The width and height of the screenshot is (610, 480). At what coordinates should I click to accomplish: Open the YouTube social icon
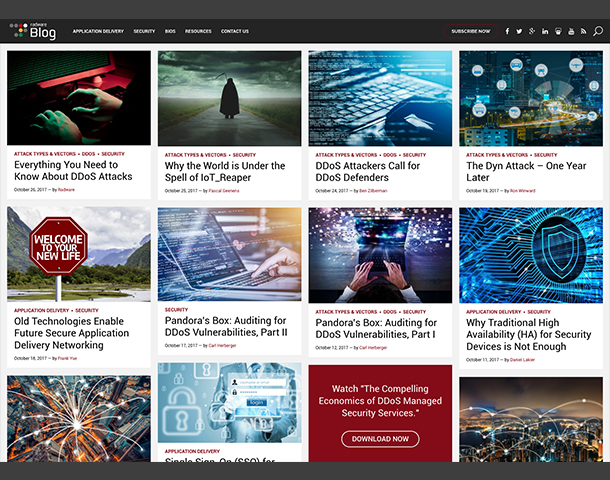click(x=571, y=31)
